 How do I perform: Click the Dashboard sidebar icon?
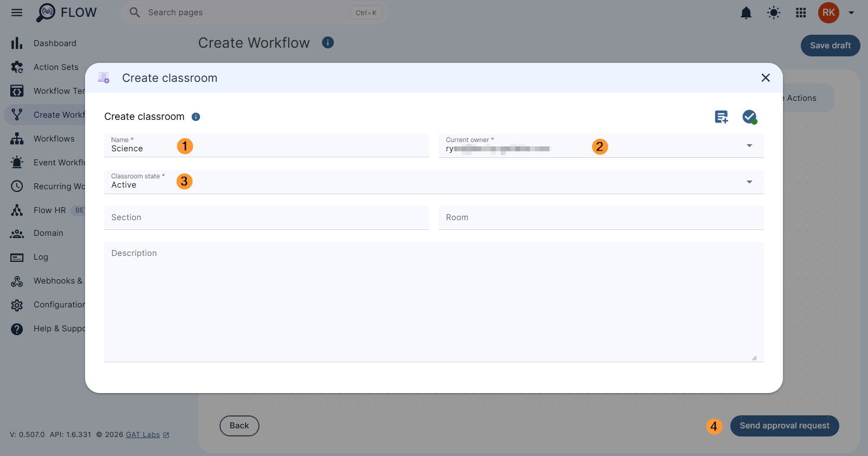coord(17,43)
